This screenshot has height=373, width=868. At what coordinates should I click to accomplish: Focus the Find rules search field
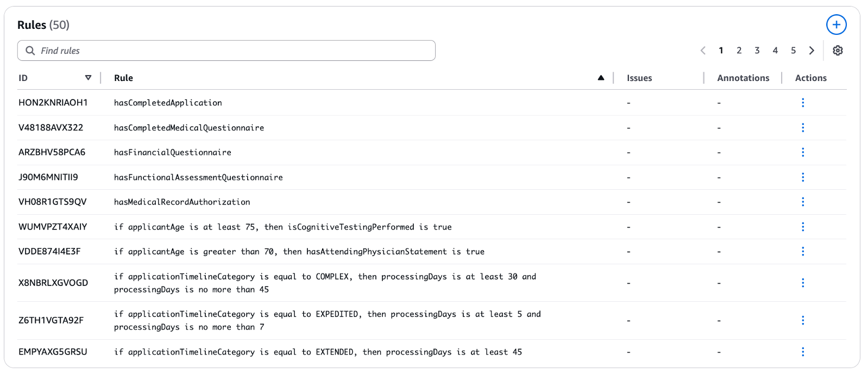(x=227, y=51)
